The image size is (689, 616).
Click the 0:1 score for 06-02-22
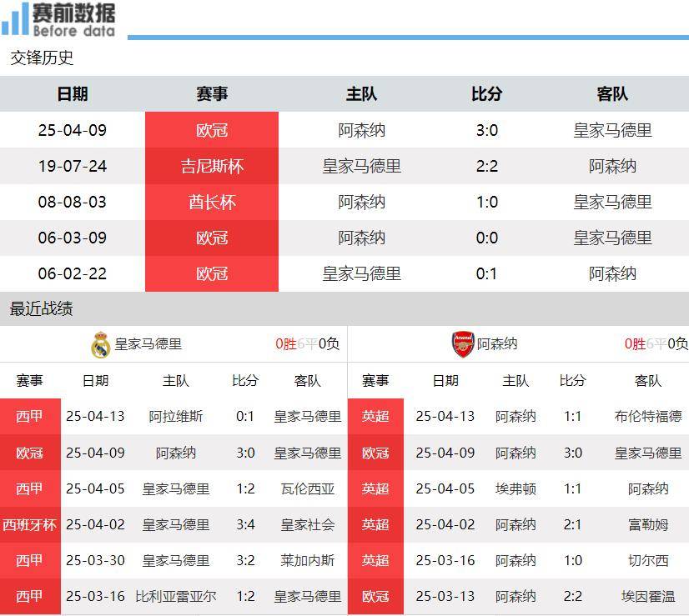(486, 274)
